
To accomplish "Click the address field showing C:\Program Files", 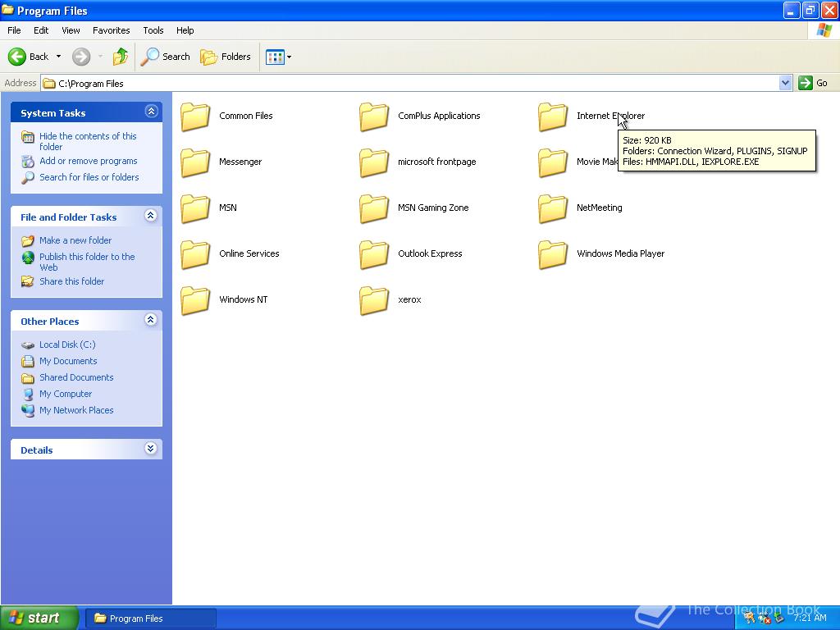I will pyautogui.click(x=410, y=83).
